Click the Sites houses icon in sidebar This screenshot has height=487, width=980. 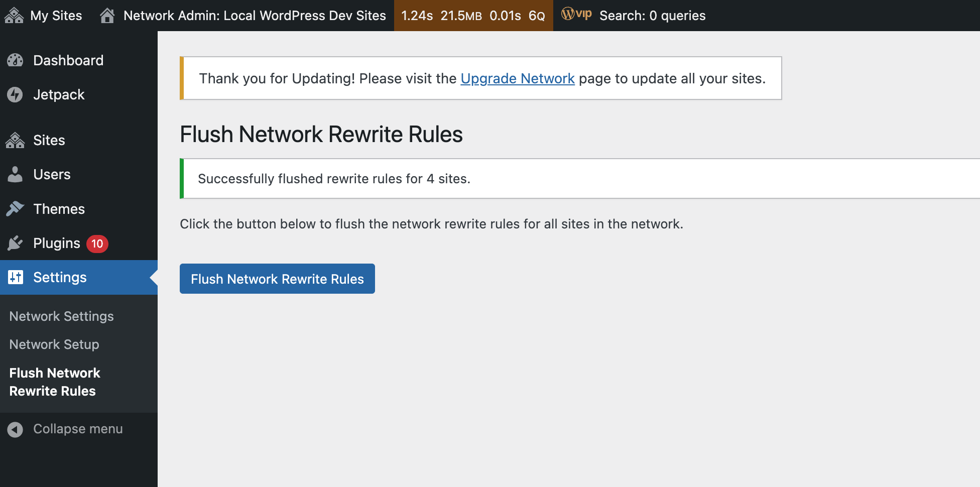point(15,140)
